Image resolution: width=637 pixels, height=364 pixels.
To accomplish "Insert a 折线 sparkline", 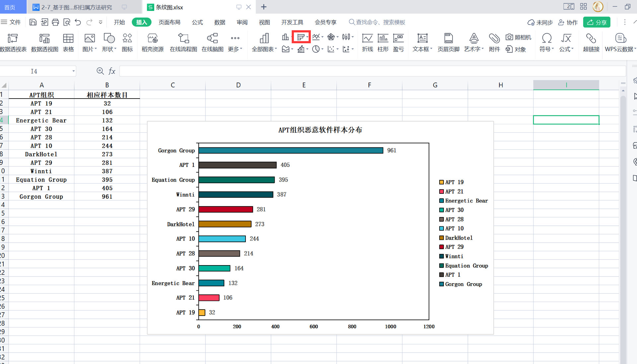I will click(367, 42).
